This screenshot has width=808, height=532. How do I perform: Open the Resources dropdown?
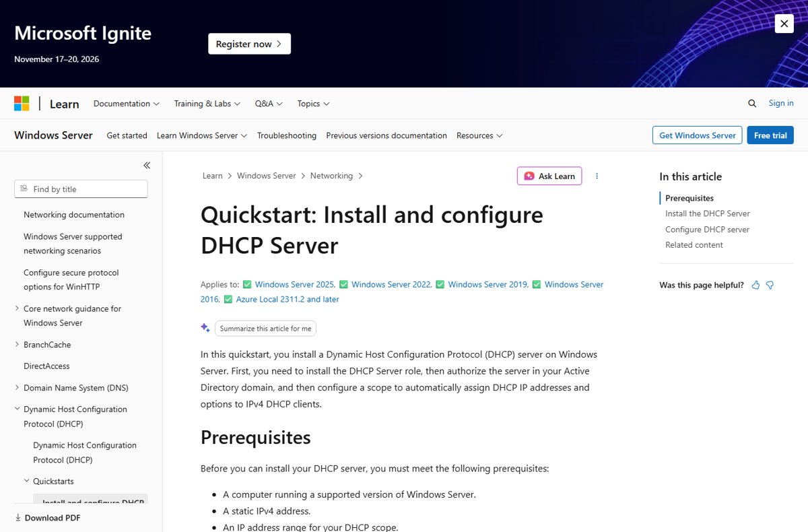(479, 135)
